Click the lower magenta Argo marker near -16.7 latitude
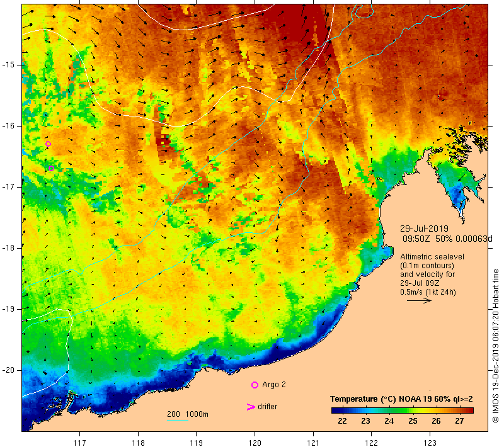Image resolution: width=504 pixels, height=447 pixels. [51, 168]
